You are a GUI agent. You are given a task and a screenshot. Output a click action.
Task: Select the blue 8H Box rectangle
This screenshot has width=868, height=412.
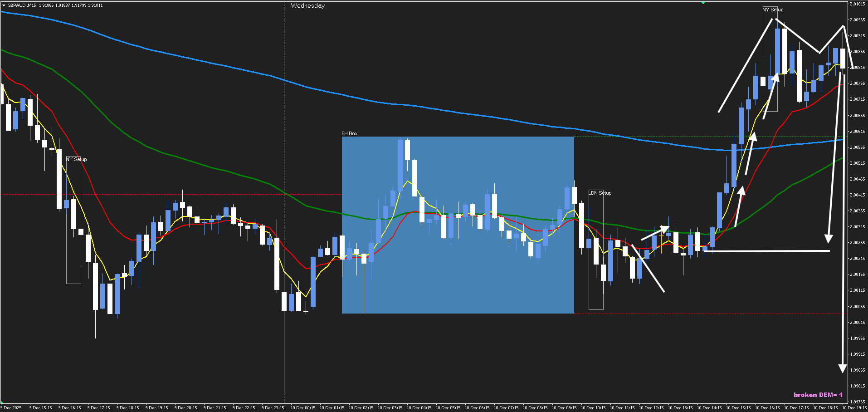[x=458, y=272]
